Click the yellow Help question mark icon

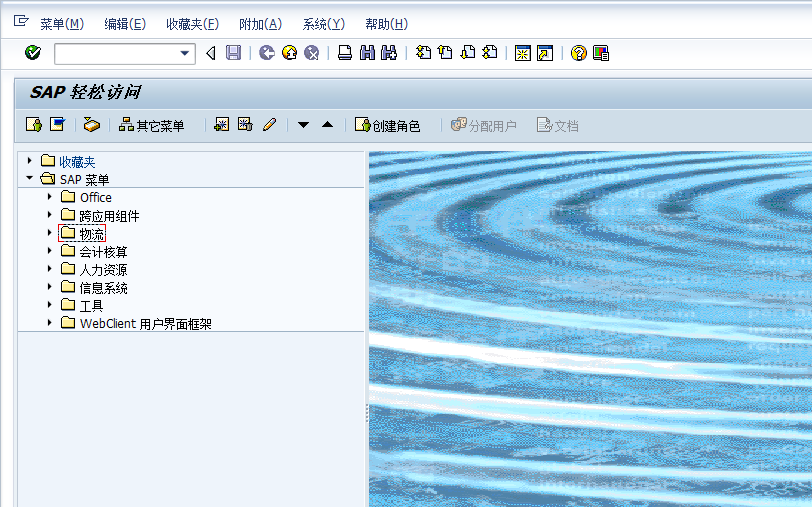coord(578,53)
